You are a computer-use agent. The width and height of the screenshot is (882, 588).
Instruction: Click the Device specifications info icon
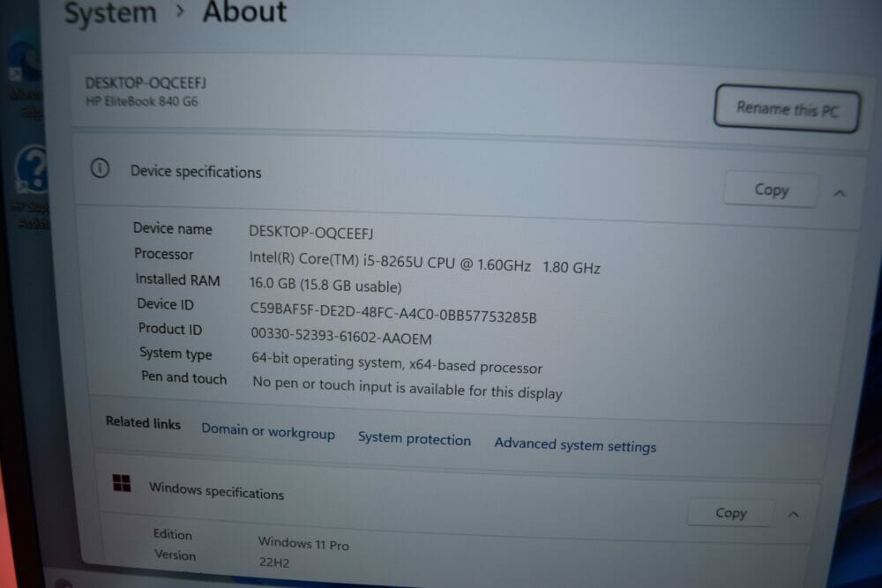click(100, 168)
